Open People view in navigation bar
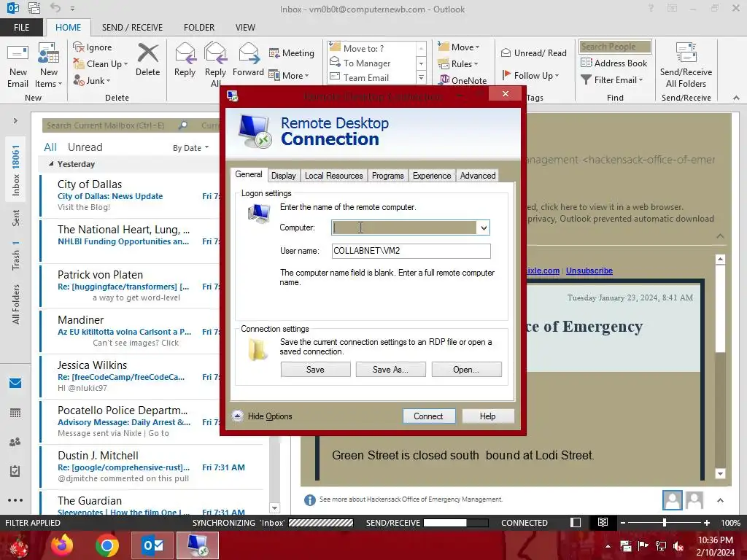Image resolution: width=747 pixels, height=560 pixels. [x=15, y=443]
